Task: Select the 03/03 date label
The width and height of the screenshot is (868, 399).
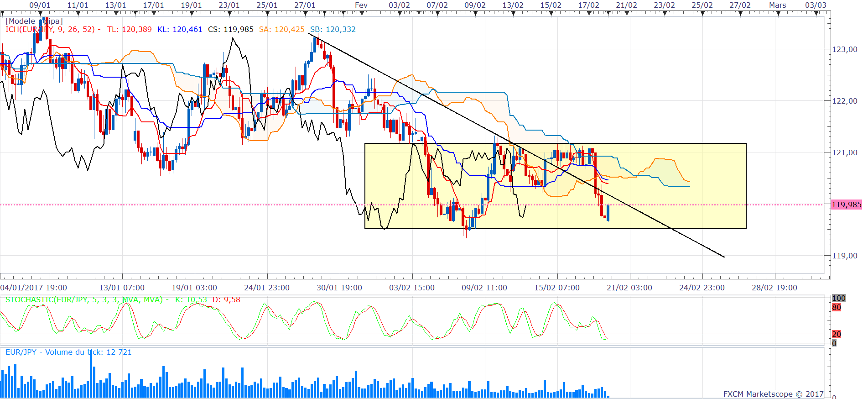Action: coord(816,5)
